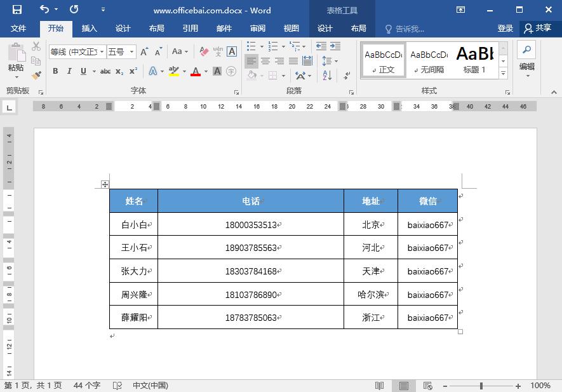Select the Sort icon in Paragraph group
The width and height of the screenshot is (562, 392).
326,76
